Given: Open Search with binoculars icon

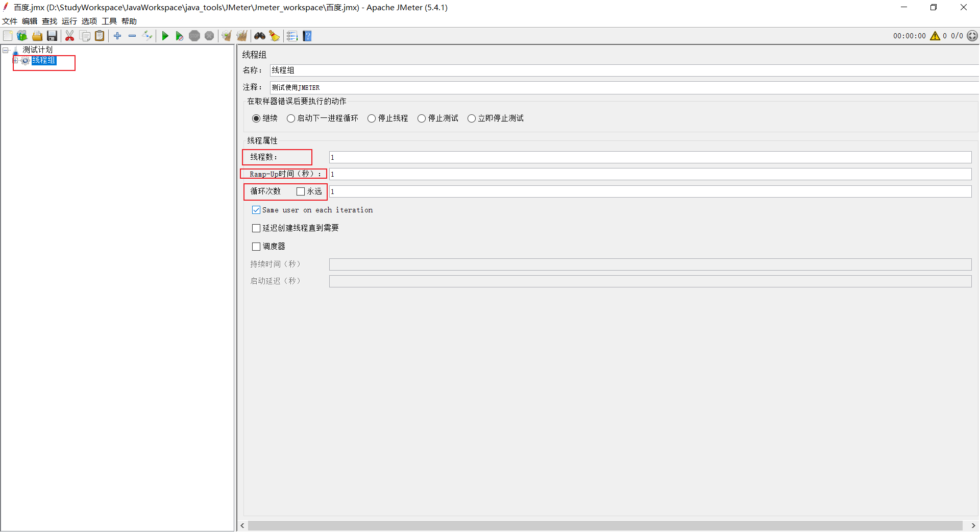Looking at the screenshot, I should pyautogui.click(x=260, y=36).
